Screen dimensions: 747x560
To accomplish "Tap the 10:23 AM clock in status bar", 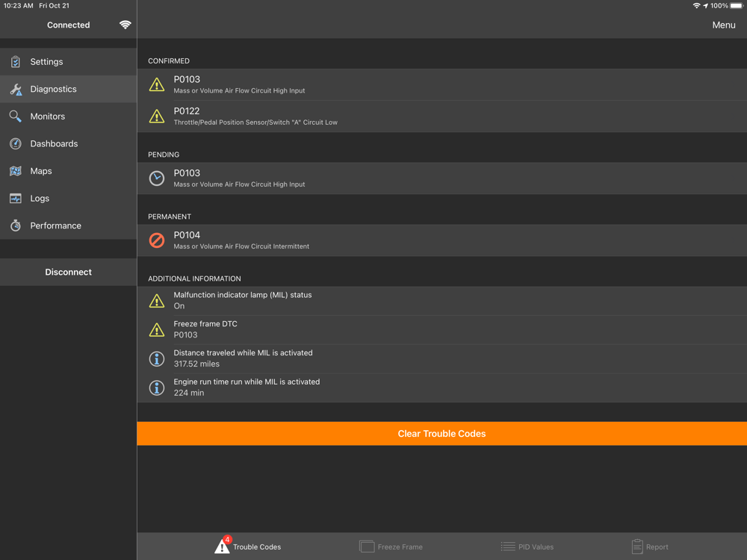I will 18,6.
